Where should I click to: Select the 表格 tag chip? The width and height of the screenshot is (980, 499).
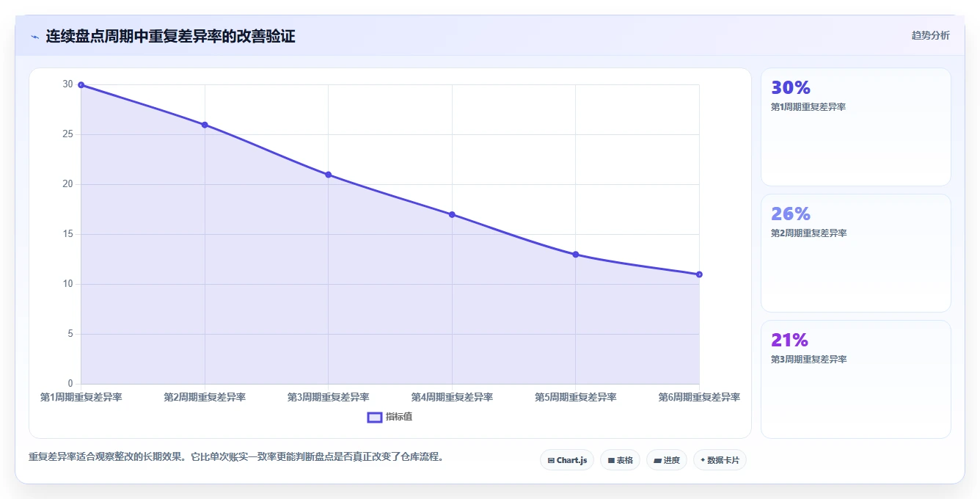point(620,460)
